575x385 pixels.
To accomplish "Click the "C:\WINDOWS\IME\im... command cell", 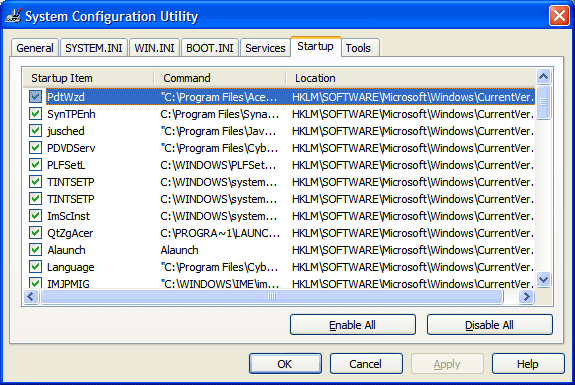I will (220, 283).
